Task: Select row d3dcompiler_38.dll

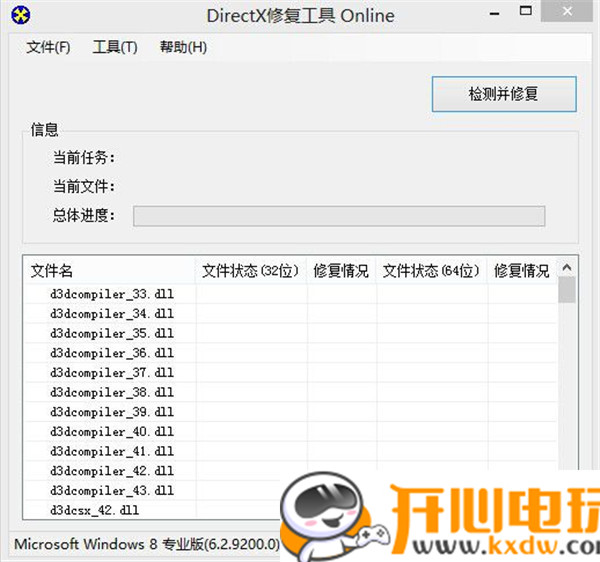Action: point(291,392)
